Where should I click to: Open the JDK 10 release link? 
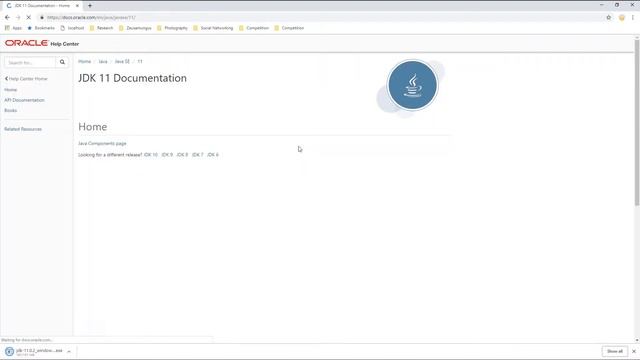point(151,155)
